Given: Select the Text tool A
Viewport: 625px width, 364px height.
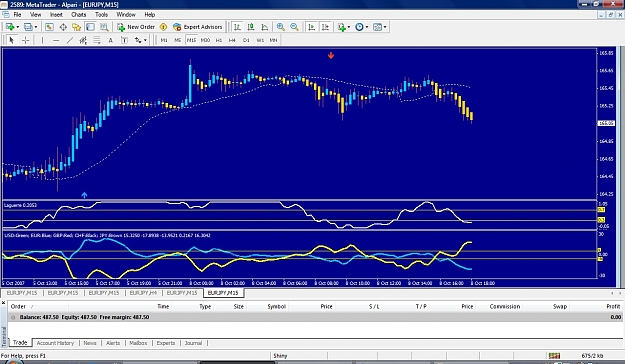Looking at the screenshot, I should pos(110,40).
